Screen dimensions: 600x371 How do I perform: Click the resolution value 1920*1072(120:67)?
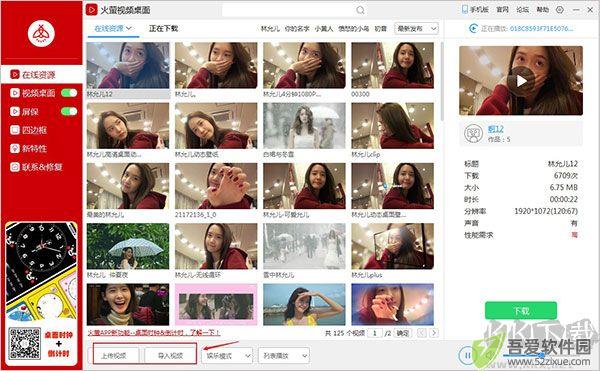546,211
